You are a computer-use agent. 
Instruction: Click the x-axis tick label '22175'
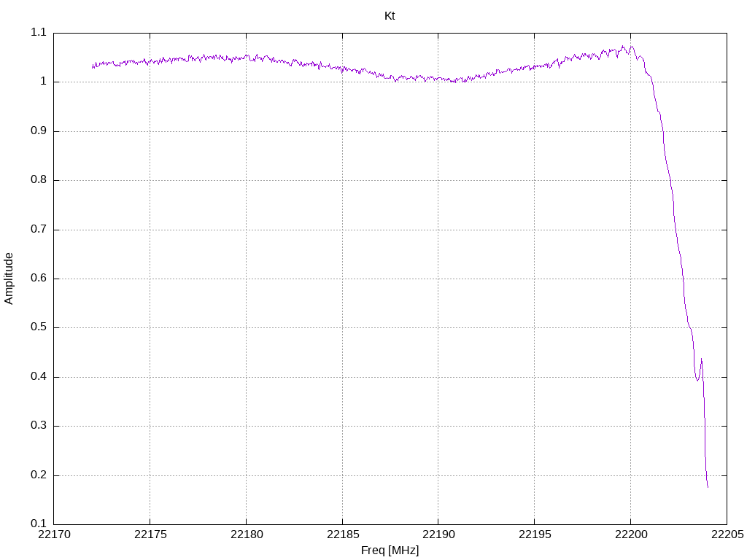(150, 534)
